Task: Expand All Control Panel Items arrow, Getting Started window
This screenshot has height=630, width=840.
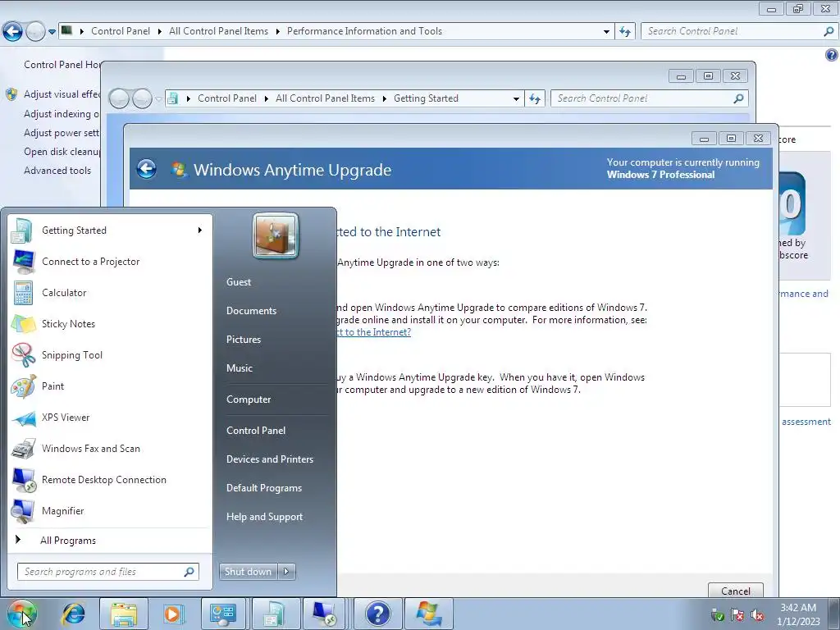Action: (x=384, y=98)
